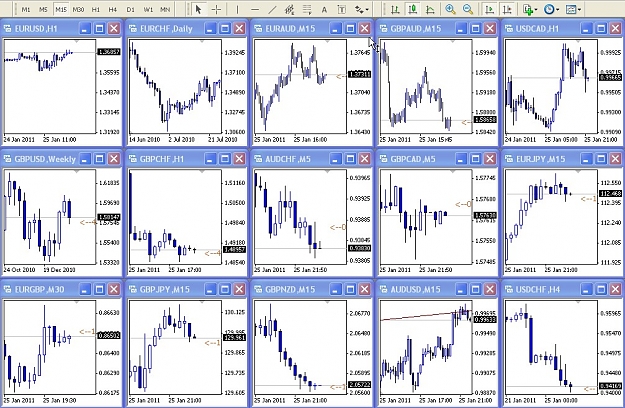Toggle the M15 timeframe button
This screenshot has height=408, width=625.
click(x=61, y=9)
